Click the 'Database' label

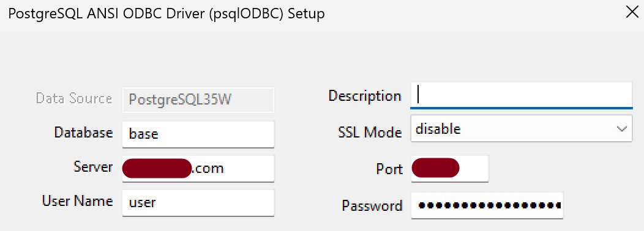[83, 133]
